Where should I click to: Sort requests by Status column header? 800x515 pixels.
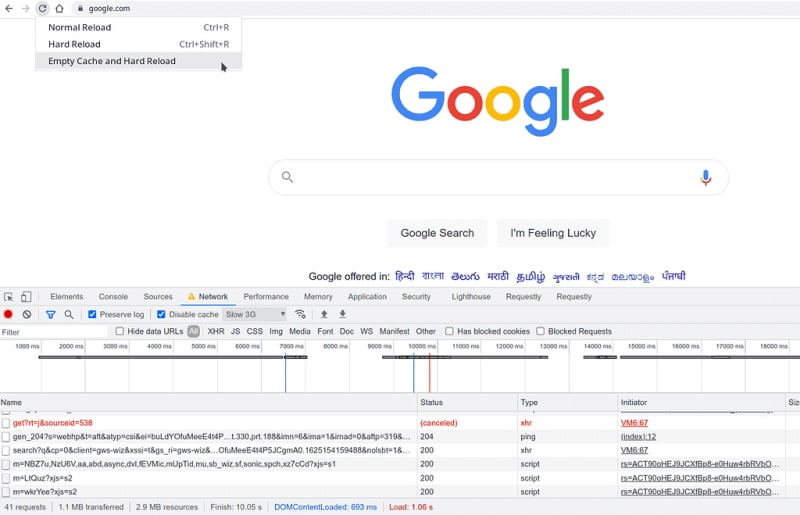[x=467, y=402]
